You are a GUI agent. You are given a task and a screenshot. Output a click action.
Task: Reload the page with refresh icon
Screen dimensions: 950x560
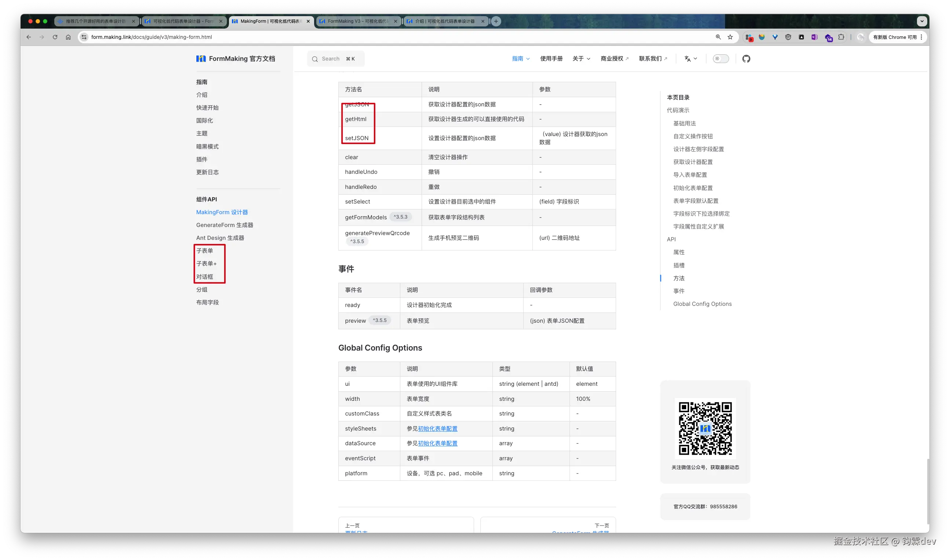[55, 37]
